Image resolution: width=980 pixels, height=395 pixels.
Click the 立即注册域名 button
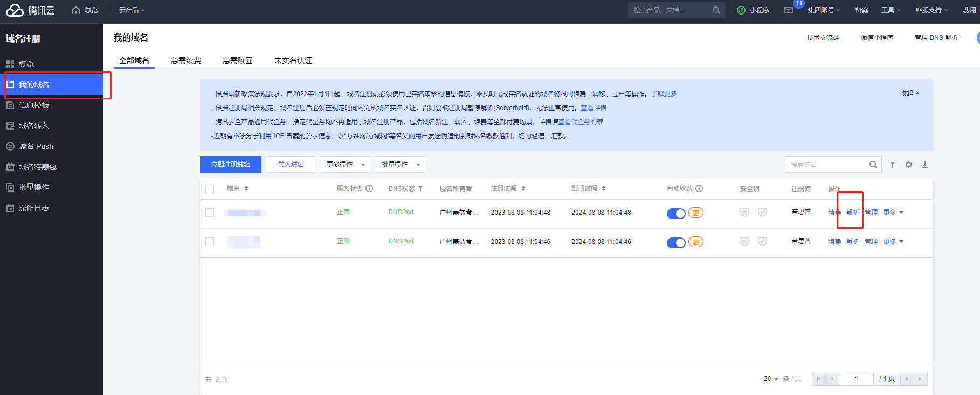(230, 165)
